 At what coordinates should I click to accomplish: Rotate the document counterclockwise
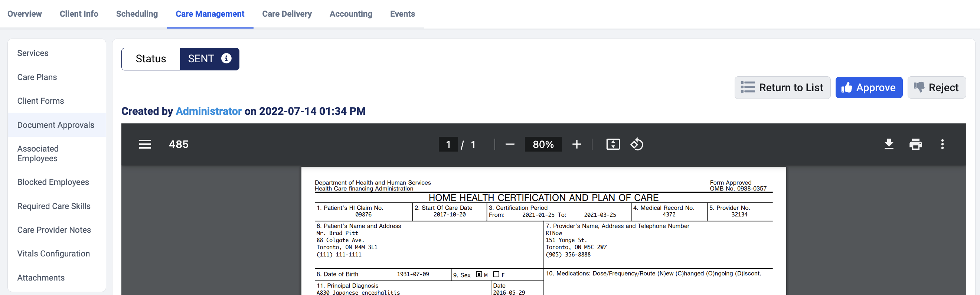tap(637, 144)
